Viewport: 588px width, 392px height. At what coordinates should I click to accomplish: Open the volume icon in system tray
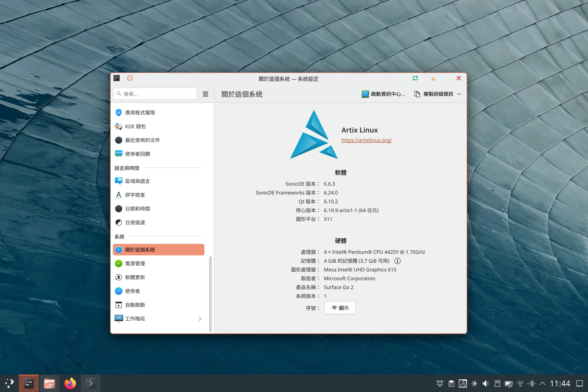(485, 383)
